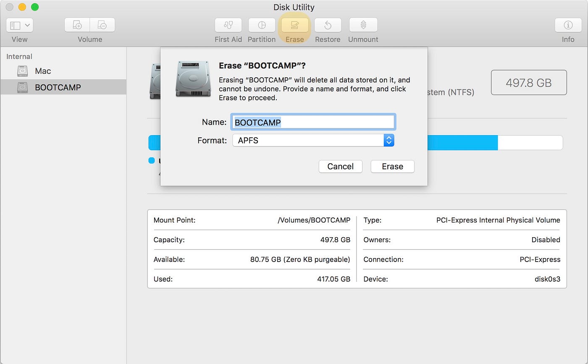
Task: Click the Name field containing BOOTCAMP
Action: coord(313,122)
